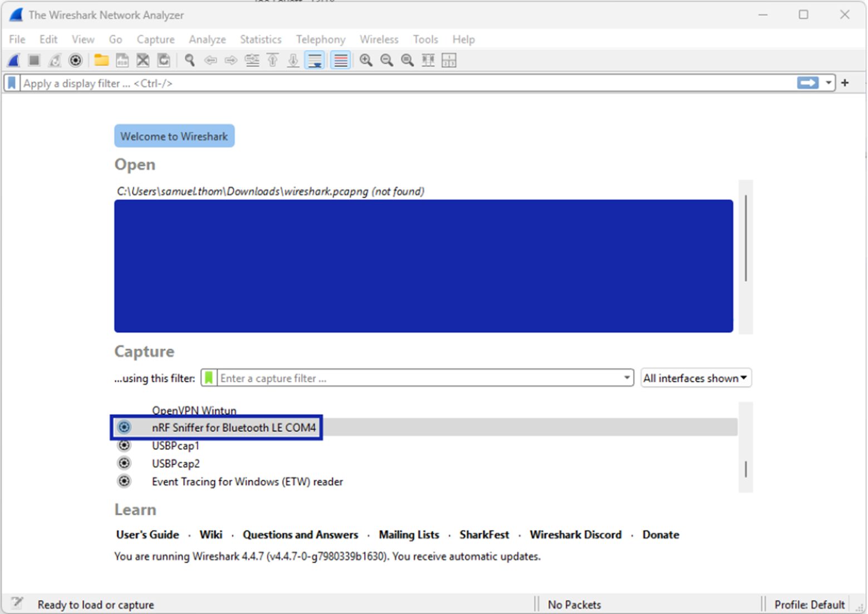Screen dimensions: 868x614
Task: Add a display filter button with plus
Action: coord(845,83)
